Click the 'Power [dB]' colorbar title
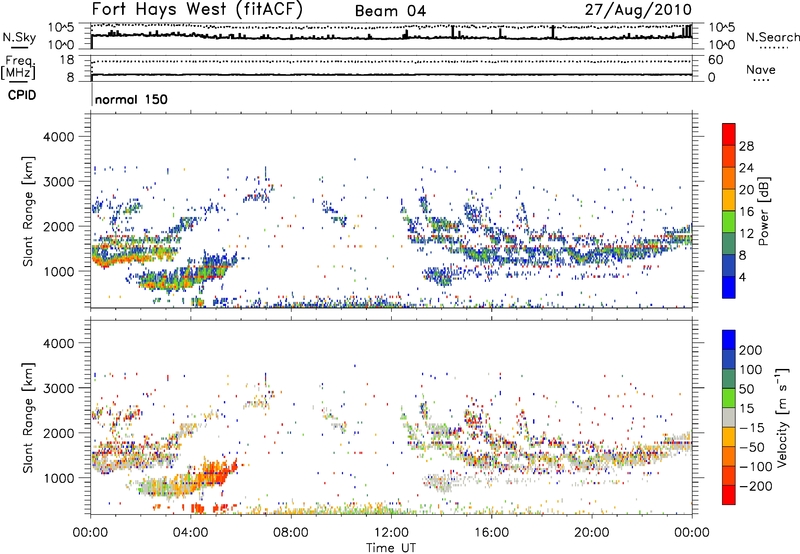Image resolution: width=800 pixels, height=554 pixels. coord(763,211)
